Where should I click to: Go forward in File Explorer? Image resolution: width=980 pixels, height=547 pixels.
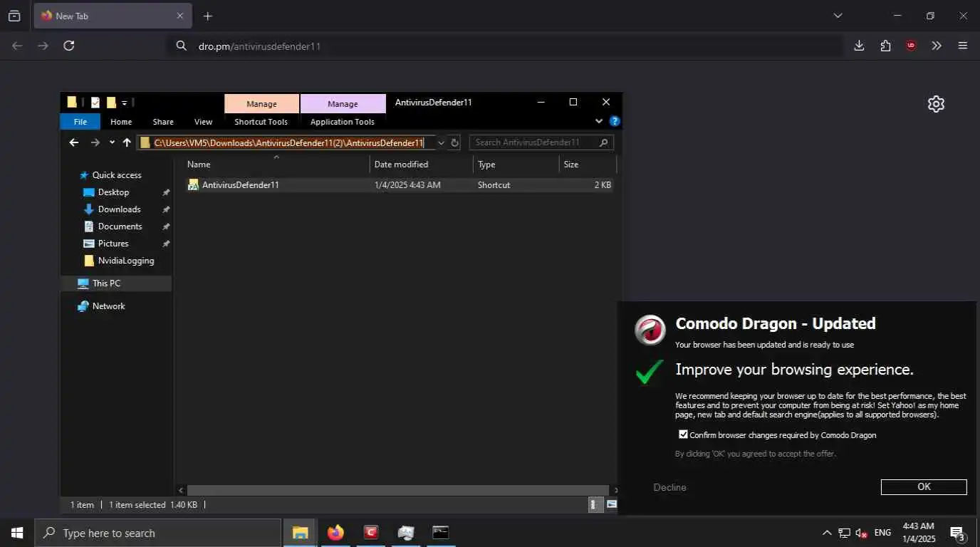[95, 142]
